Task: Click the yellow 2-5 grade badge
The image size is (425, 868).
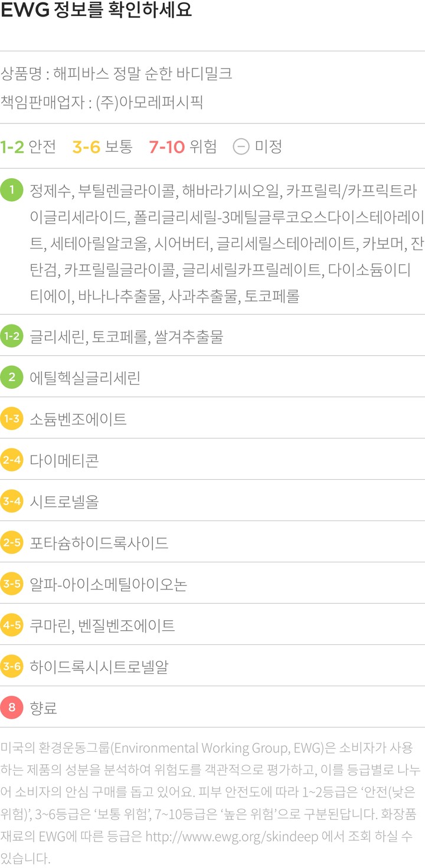Action: (x=12, y=542)
